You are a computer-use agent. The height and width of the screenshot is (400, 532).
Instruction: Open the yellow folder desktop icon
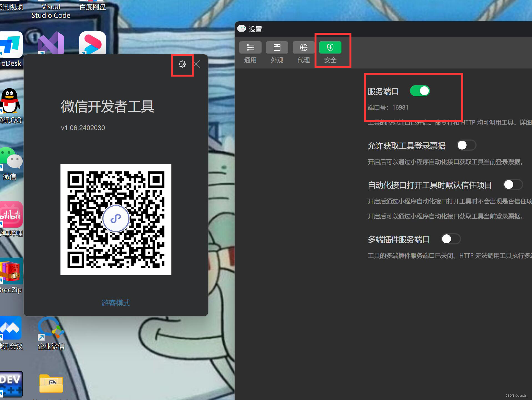51,384
